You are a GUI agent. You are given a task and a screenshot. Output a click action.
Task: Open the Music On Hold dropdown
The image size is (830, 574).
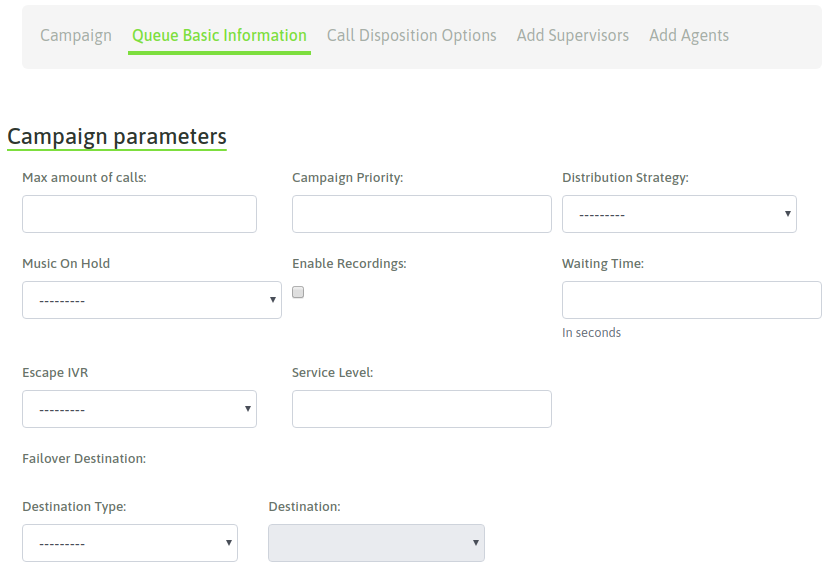[152, 300]
